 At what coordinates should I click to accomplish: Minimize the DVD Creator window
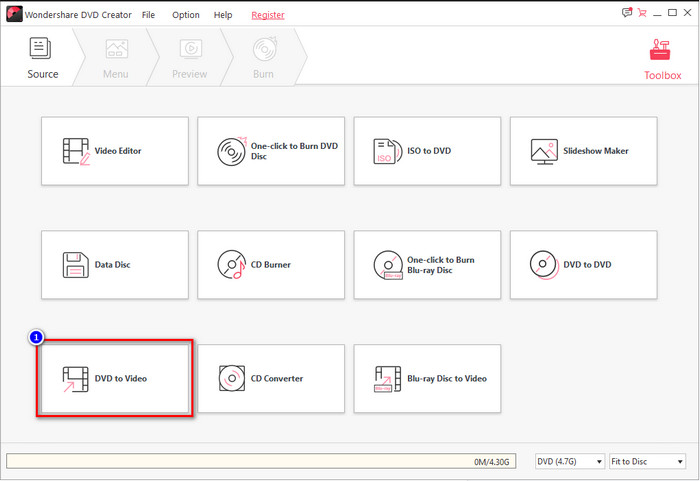[x=657, y=13]
